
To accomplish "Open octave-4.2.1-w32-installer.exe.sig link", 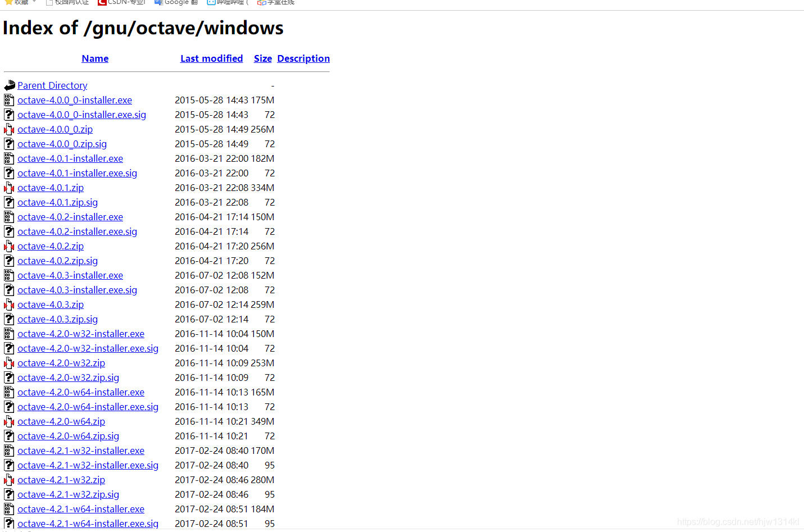I will 88,465.
